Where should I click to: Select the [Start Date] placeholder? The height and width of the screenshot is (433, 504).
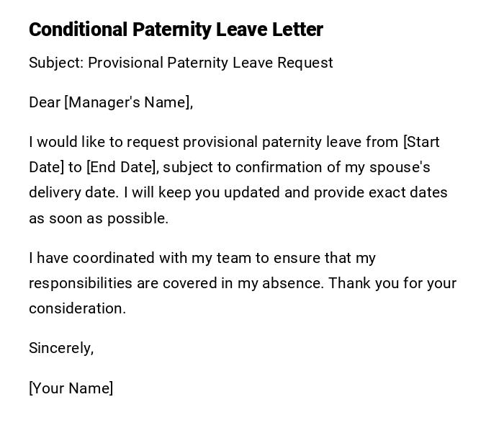[421, 142]
